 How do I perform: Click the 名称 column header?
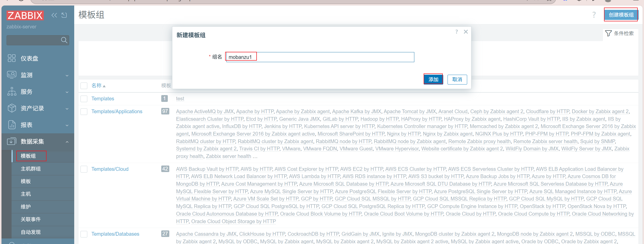tap(96, 86)
